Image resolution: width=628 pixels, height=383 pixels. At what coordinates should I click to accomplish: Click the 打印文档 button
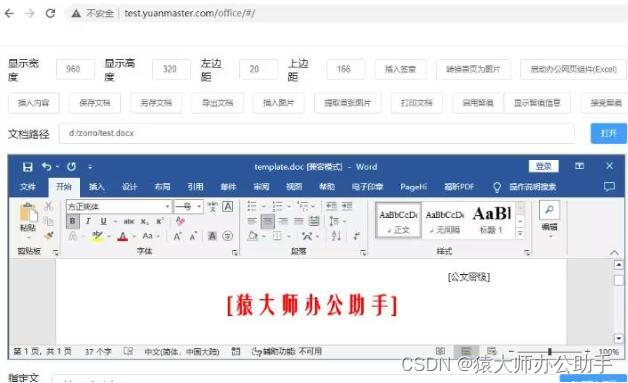coord(417,103)
